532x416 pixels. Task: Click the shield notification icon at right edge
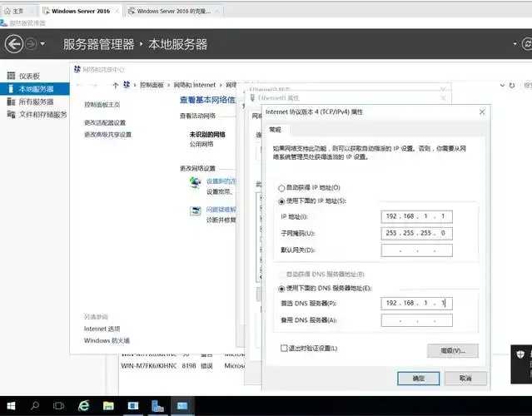pos(520,354)
